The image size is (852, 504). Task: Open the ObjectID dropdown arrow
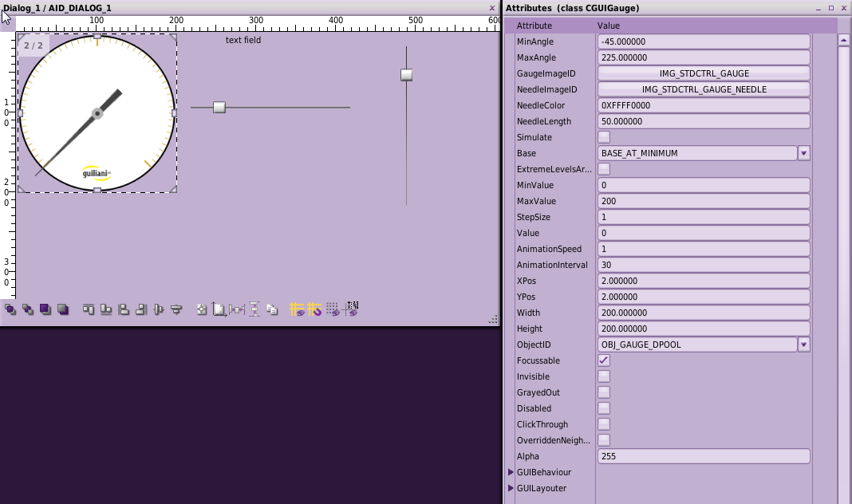point(803,345)
